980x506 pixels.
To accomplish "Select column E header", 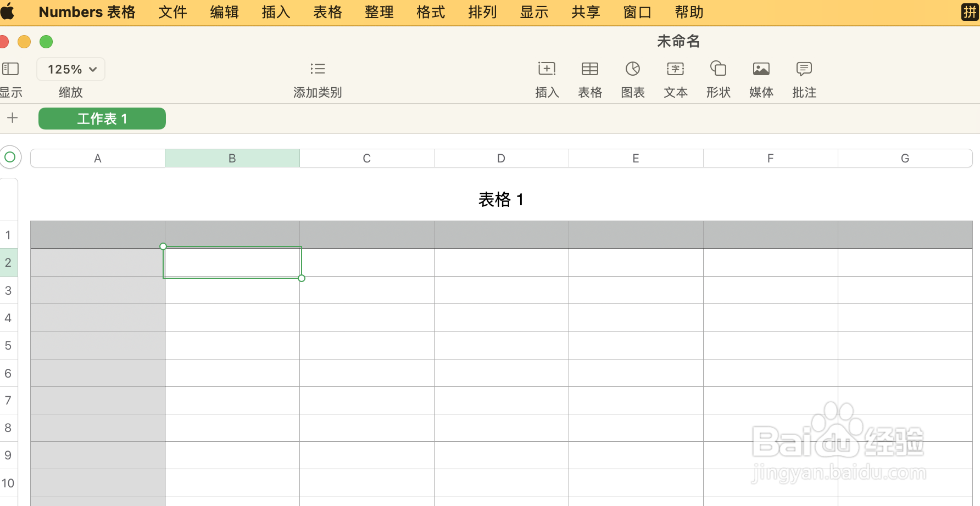I will point(636,158).
